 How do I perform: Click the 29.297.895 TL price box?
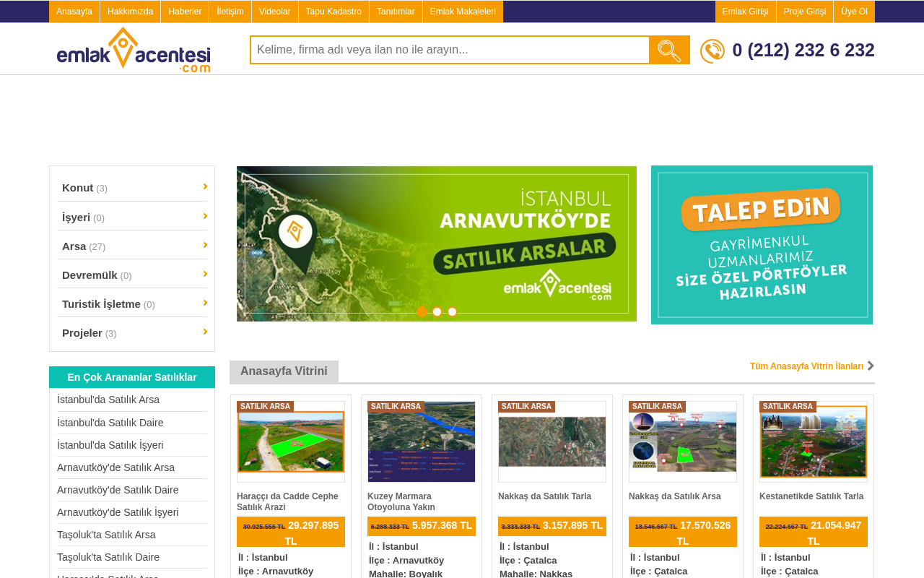(x=291, y=532)
